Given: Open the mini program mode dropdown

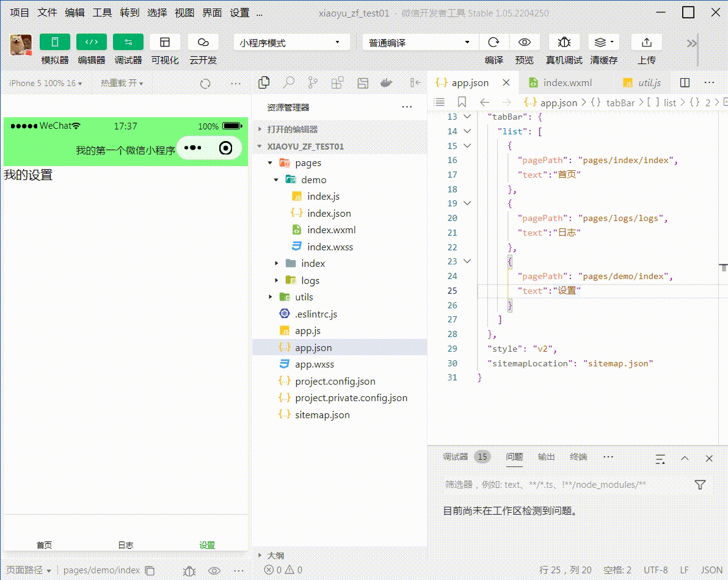Looking at the screenshot, I should (x=290, y=43).
